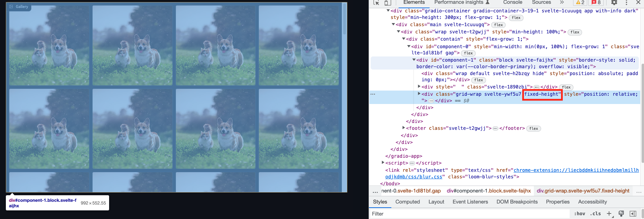
Task: Switch to the Computed pane tab
Action: click(408, 202)
